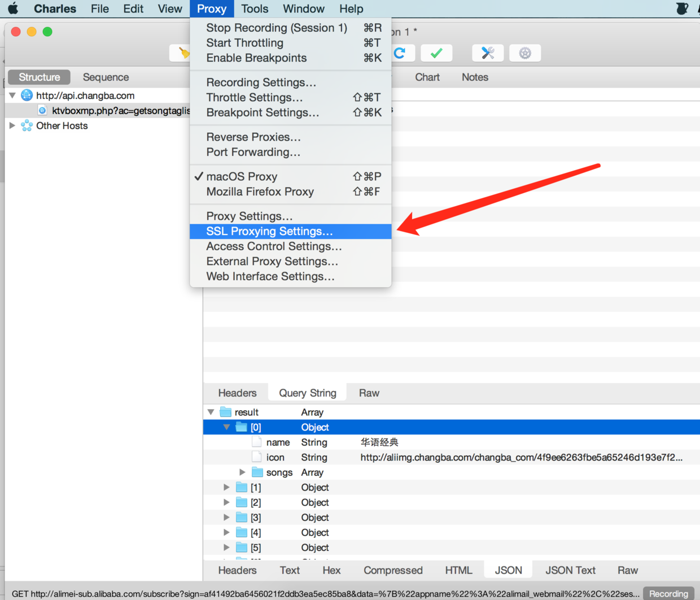Image resolution: width=700 pixels, height=600 pixels.
Task: Open Recording Settings menu item
Action: coord(290,82)
